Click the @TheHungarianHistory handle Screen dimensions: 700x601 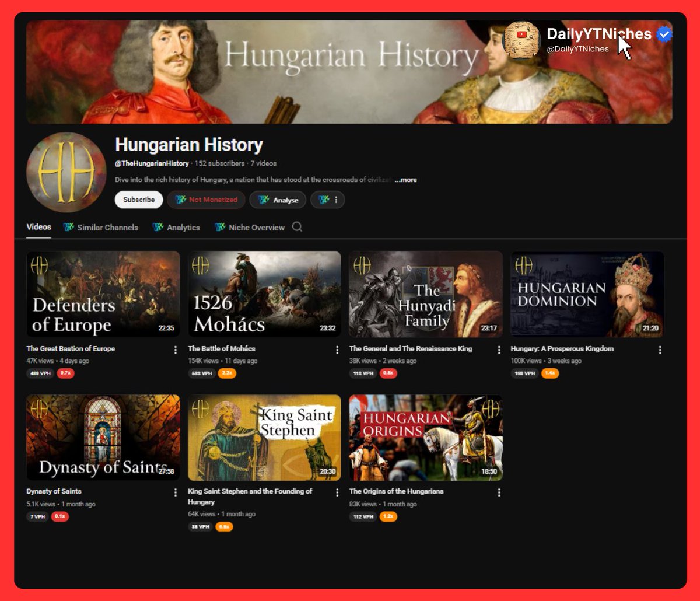152,164
